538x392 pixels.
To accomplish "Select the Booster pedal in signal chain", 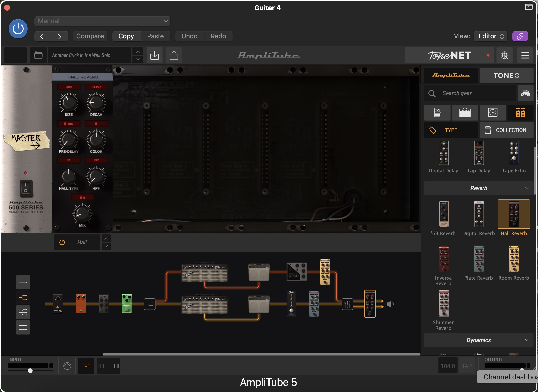I will [58, 304].
